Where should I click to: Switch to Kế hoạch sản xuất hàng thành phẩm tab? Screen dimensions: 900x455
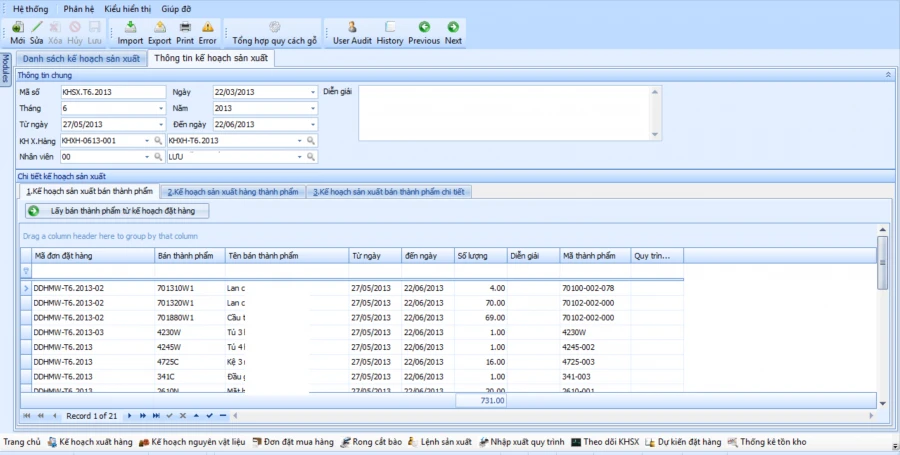233,192
